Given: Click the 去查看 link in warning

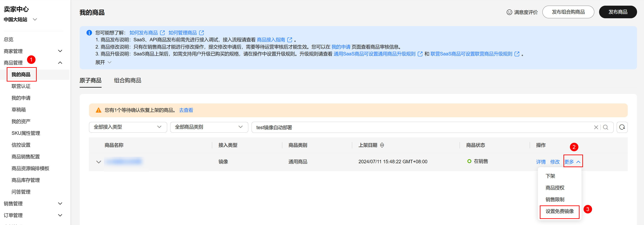Looking at the screenshot, I should [x=186, y=110].
